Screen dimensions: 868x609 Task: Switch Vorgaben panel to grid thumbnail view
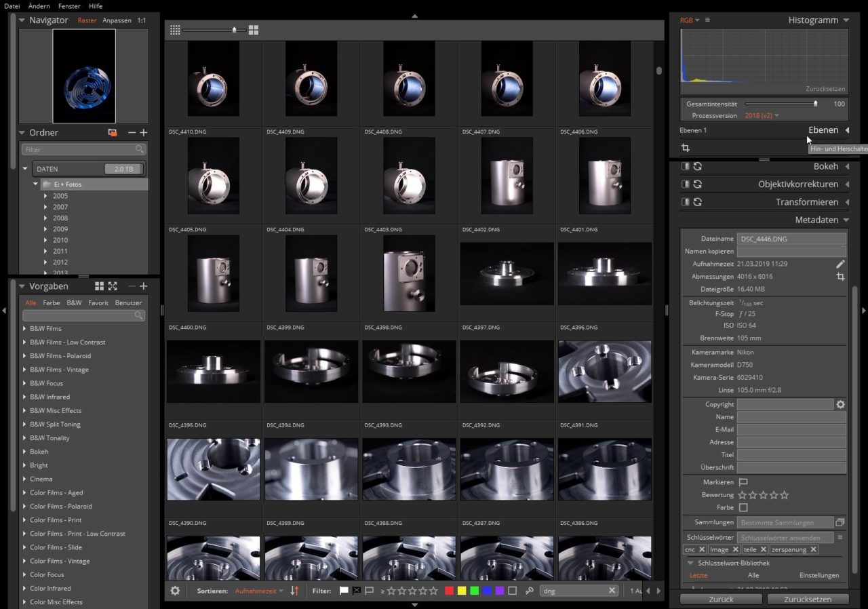pos(100,286)
